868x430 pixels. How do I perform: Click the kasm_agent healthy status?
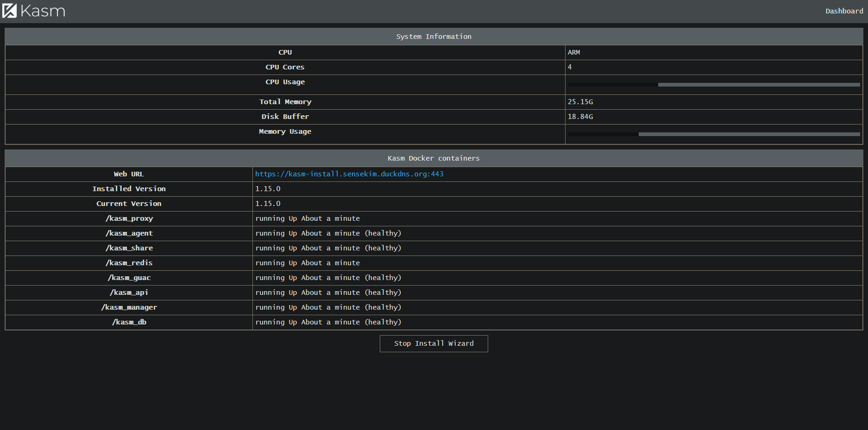pyautogui.click(x=328, y=233)
